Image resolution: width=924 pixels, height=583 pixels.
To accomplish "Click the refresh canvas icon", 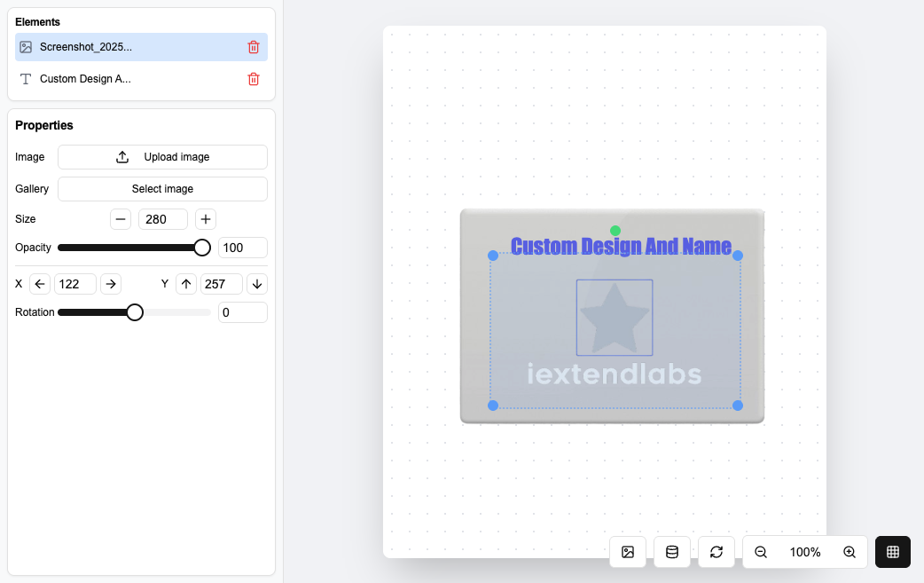I will [716, 552].
